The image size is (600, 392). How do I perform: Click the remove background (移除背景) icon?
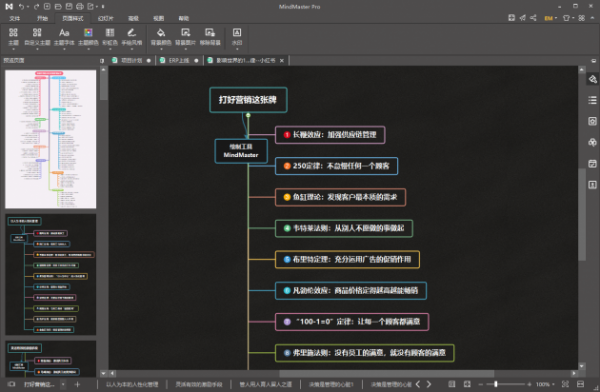(210, 37)
